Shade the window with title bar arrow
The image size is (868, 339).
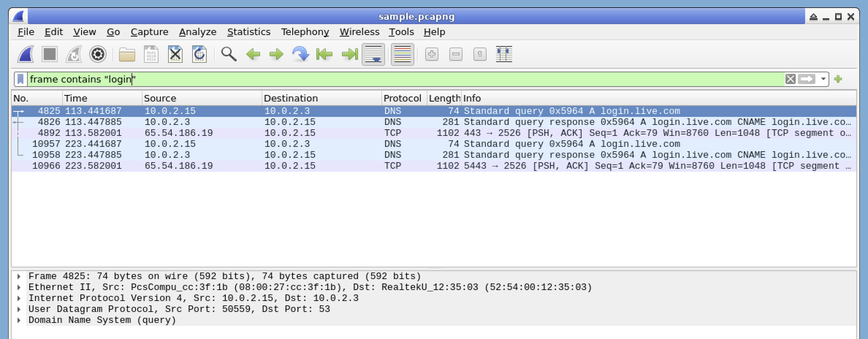pyautogui.click(x=814, y=17)
